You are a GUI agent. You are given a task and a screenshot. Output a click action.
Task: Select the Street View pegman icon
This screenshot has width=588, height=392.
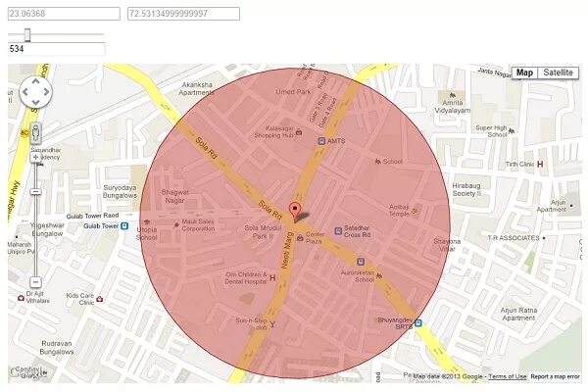tap(35, 133)
